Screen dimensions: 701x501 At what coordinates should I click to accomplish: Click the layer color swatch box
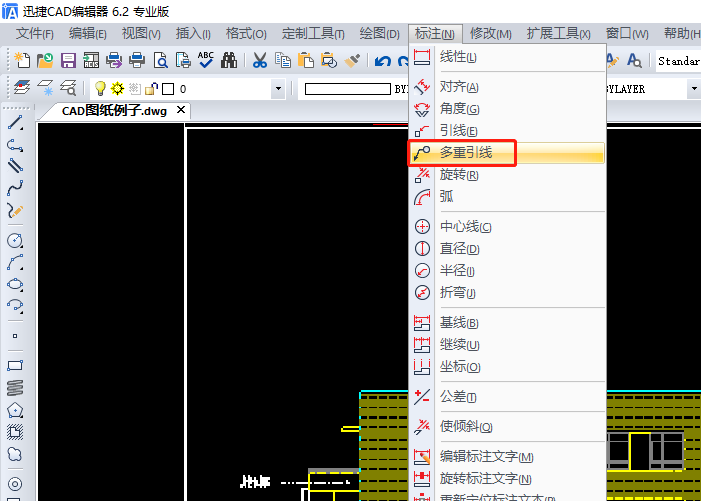(x=168, y=89)
